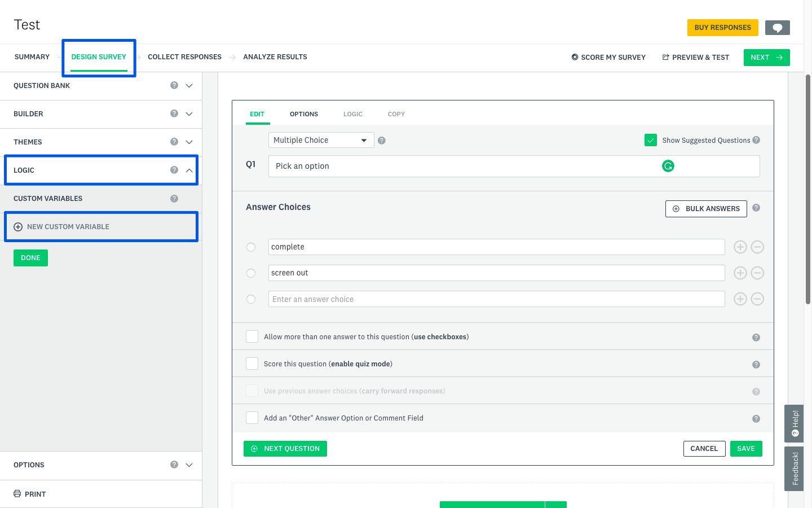
Task: Click the Logic help icon
Action: 174,170
